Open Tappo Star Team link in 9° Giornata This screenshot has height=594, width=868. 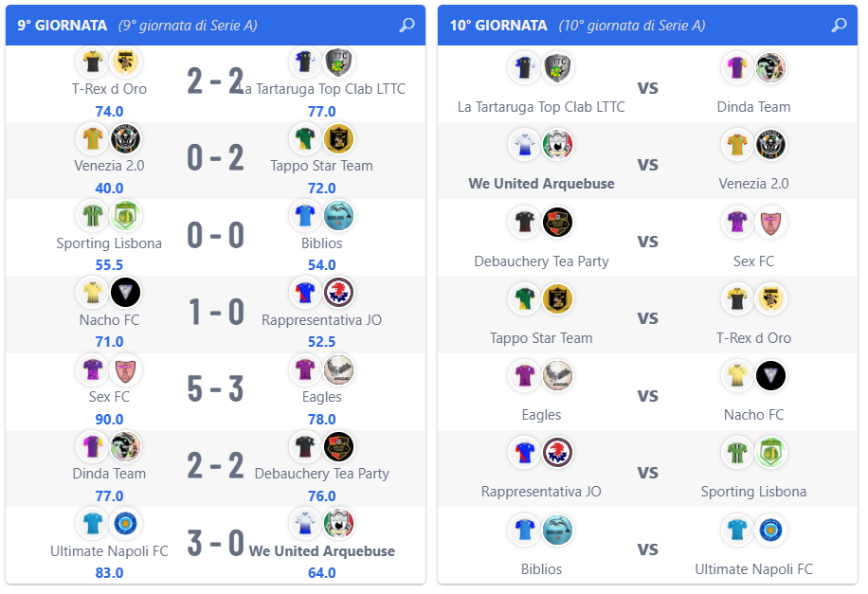[321, 166]
